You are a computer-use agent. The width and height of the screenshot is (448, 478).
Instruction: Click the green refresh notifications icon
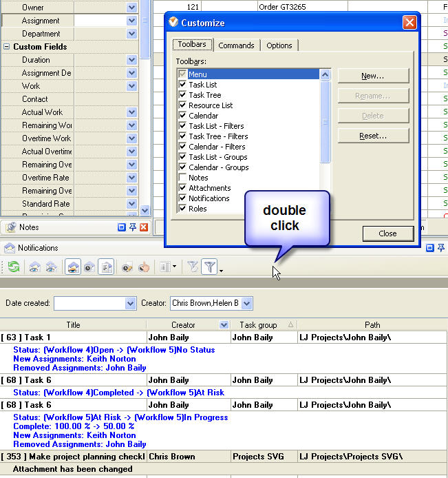[13, 267]
